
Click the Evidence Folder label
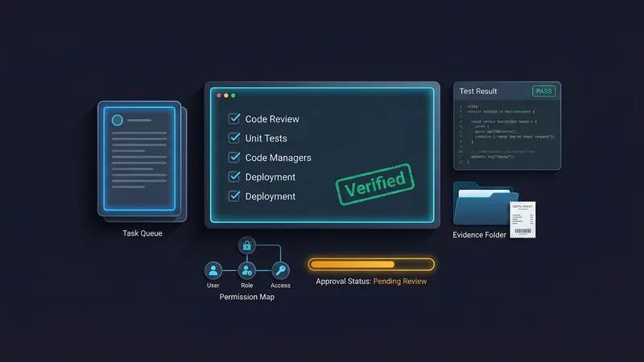[479, 235]
